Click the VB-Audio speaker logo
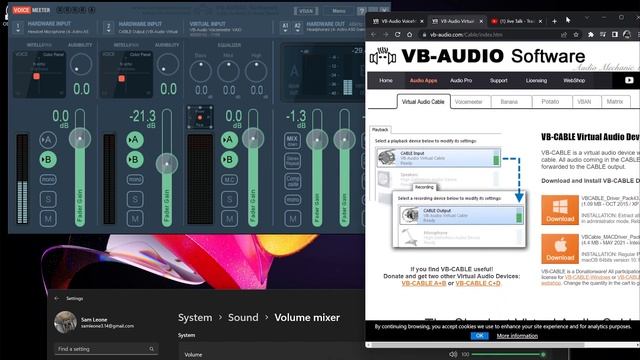 click(x=383, y=56)
